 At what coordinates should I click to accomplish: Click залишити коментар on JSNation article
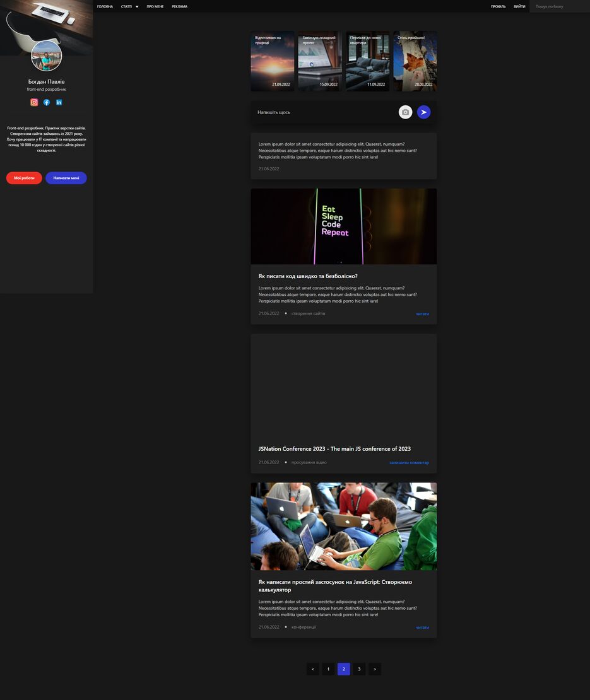[408, 462]
